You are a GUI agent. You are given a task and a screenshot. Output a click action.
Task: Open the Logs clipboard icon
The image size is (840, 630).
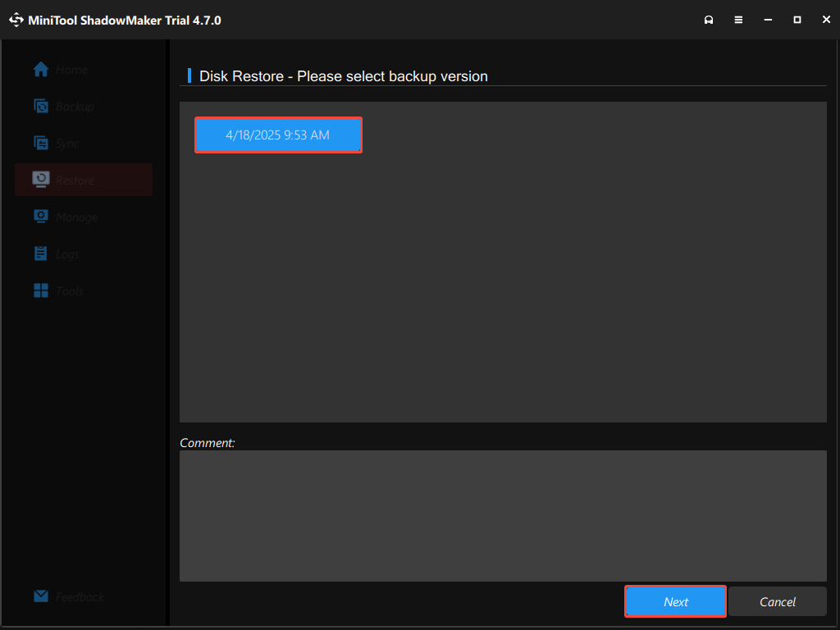point(41,253)
